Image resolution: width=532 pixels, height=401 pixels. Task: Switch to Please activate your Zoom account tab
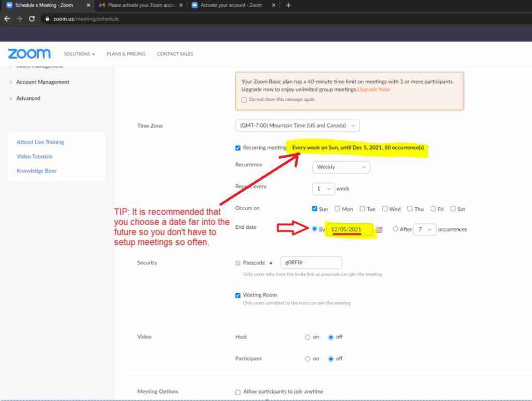141,5
